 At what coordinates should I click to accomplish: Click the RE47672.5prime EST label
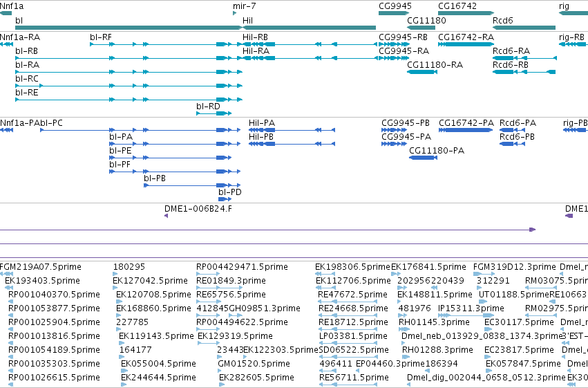click(x=352, y=295)
